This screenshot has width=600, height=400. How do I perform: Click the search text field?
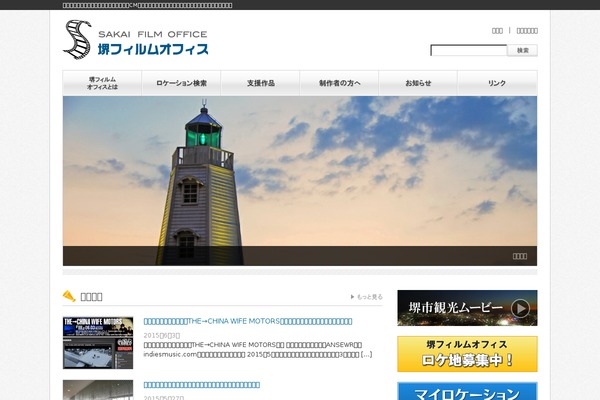point(468,50)
